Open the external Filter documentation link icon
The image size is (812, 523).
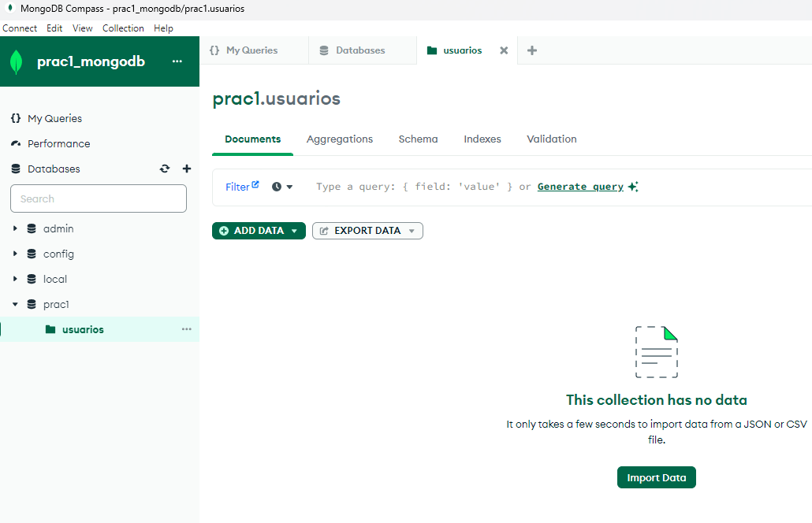(255, 184)
